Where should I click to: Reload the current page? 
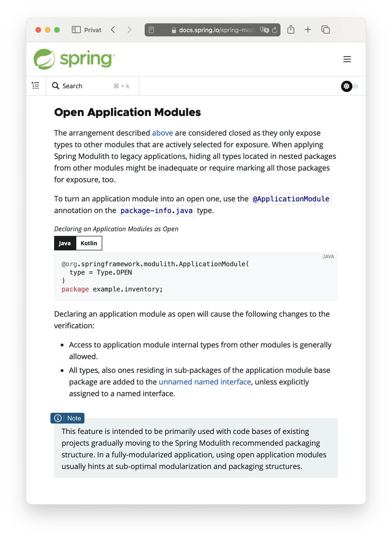tap(275, 30)
